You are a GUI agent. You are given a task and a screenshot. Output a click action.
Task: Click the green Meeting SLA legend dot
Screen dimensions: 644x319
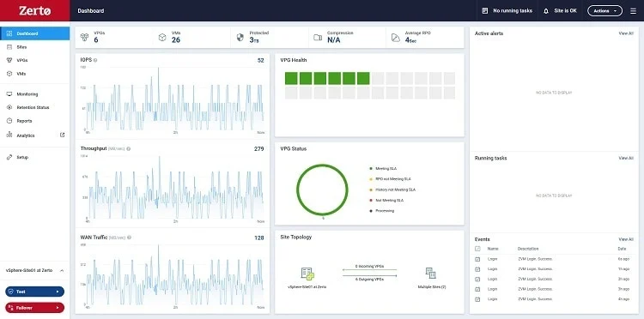(371, 169)
